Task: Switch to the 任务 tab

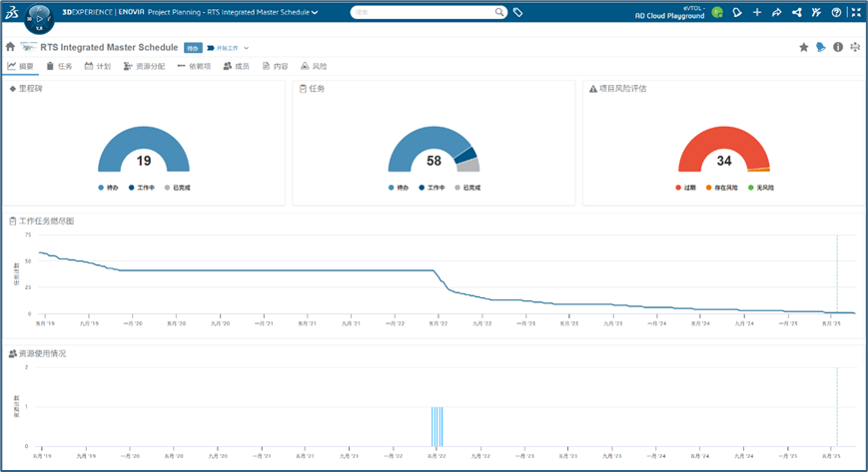Action: 59,67
